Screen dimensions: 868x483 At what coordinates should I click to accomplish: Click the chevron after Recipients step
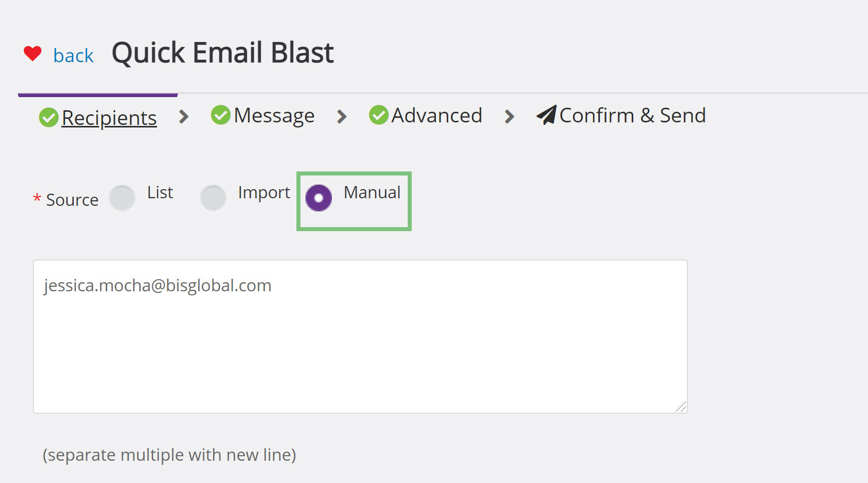184,117
